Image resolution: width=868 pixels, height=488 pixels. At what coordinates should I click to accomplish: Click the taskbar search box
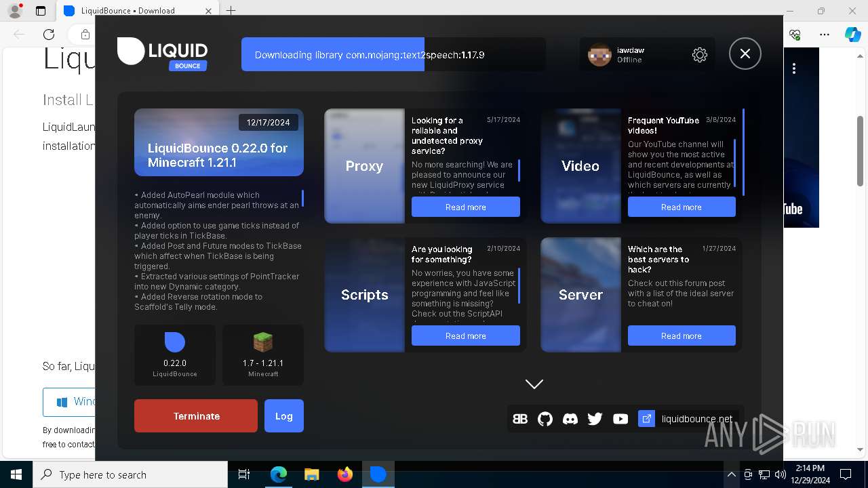130,474
